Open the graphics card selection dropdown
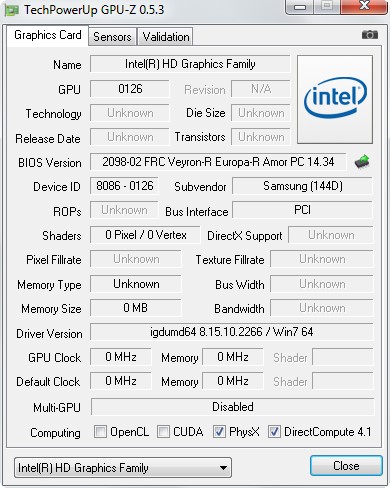390x488 pixels. coord(123,468)
